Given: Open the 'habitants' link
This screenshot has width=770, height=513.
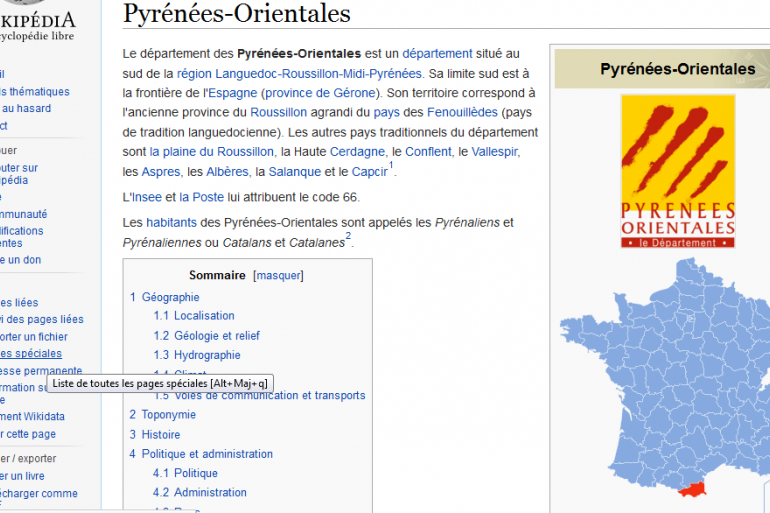Looking at the screenshot, I should point(171,222).
